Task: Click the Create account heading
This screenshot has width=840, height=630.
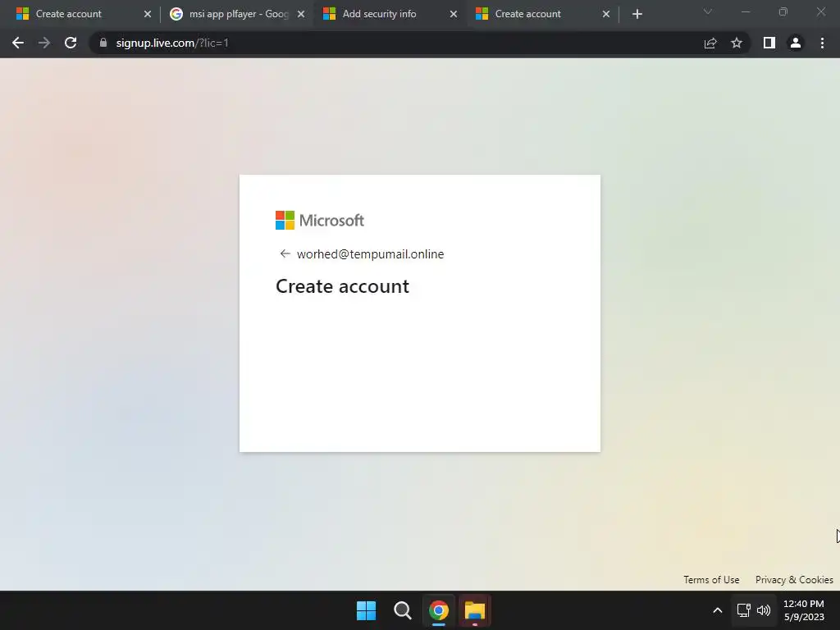Action: coord(342,286)
